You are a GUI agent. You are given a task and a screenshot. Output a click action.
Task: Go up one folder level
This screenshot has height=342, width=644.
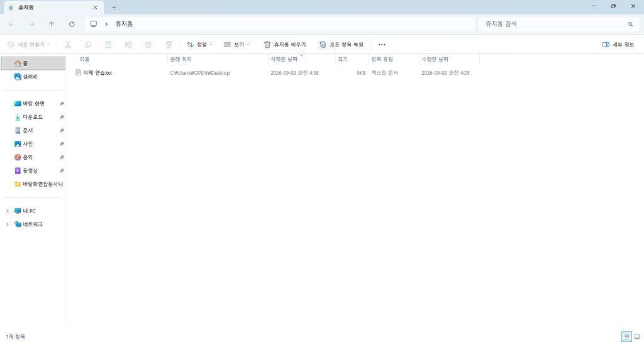[52, 25]
